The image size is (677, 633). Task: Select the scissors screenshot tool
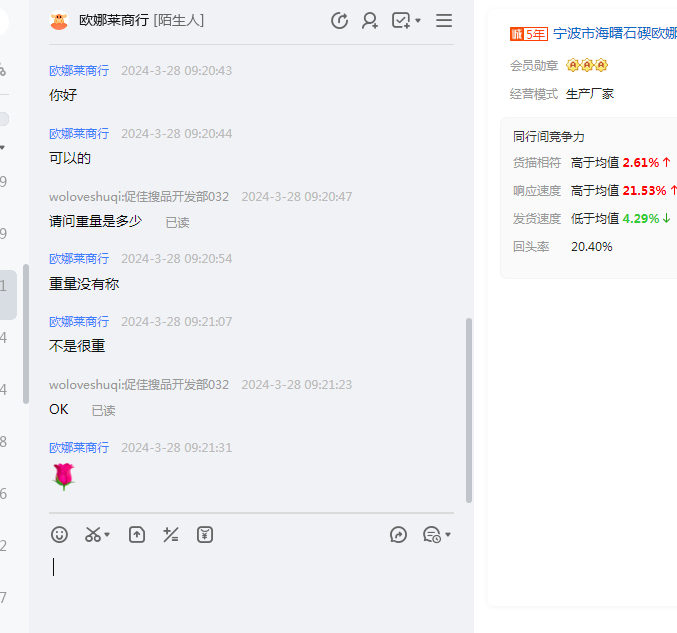click(93, 535)
